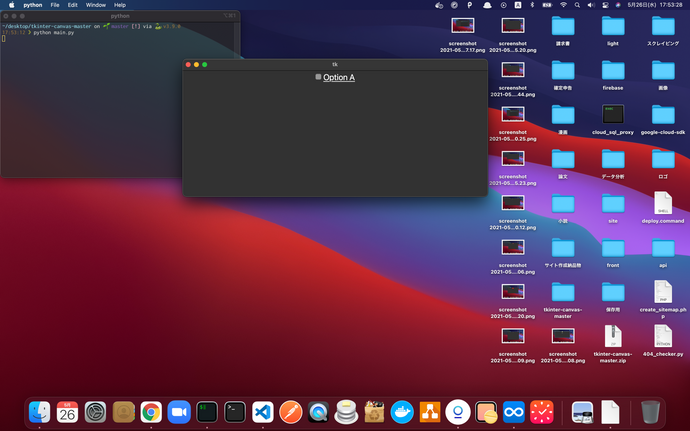690x431 pixels.
Task: Launch Google Chrome from the Dock
Action: (x=151, y=410)
